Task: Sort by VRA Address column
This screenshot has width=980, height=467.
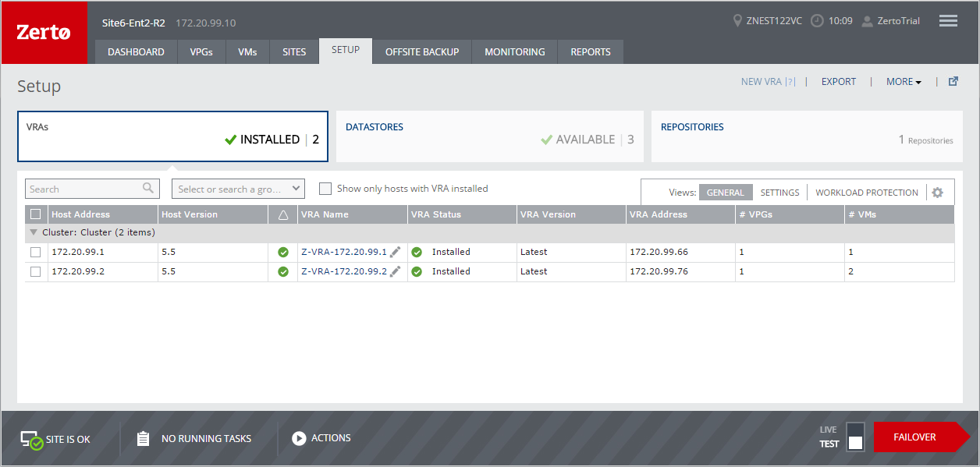Action: click(680, 214)
